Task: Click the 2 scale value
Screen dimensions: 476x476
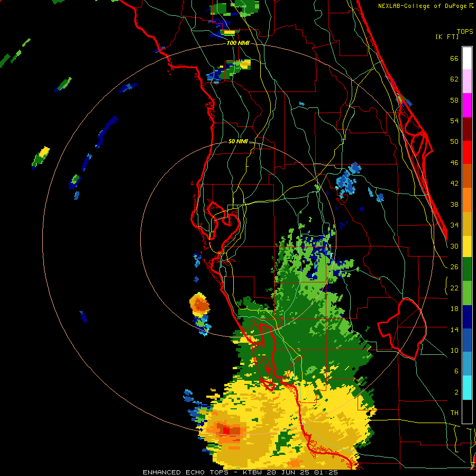Action: pyautogui.click(x=456, y=392)
